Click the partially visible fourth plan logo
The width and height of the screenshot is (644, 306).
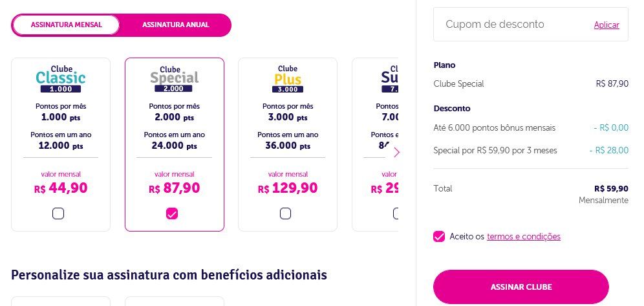(390, 79)
